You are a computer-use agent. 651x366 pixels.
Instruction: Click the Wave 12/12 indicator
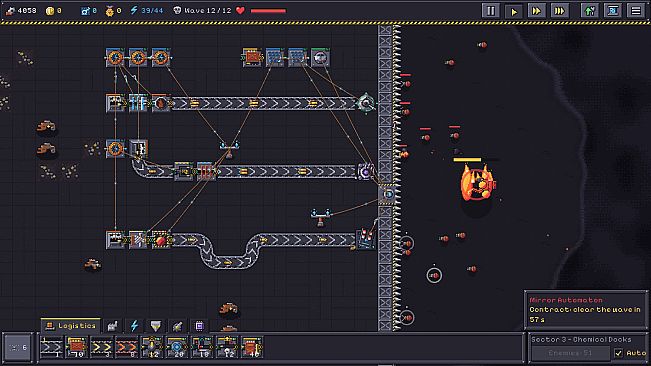click(x=202, y=10)
